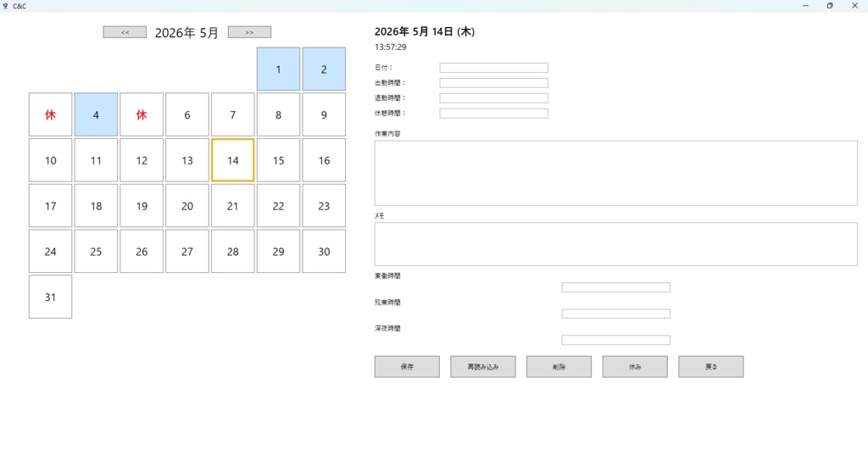Select day 23 in the calendar

coord(324,206)
